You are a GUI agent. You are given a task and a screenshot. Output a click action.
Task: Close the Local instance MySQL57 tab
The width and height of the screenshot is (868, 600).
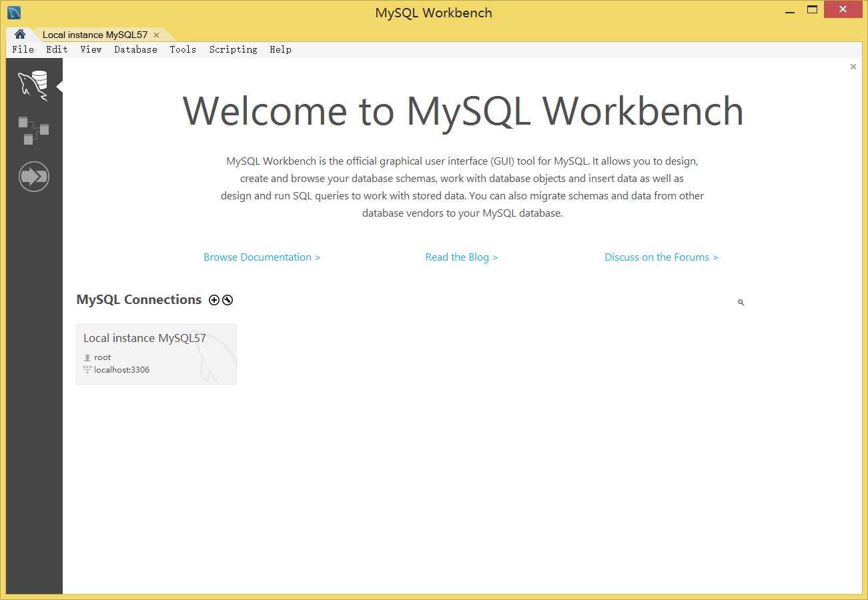156,35
